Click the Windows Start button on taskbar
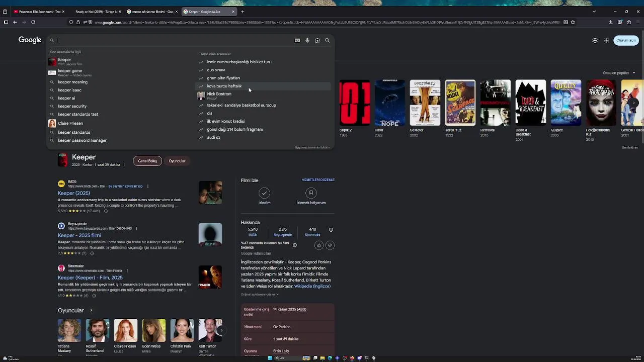Screen dimensions: 644x362 pyautogui.click(x=270, y=358)
